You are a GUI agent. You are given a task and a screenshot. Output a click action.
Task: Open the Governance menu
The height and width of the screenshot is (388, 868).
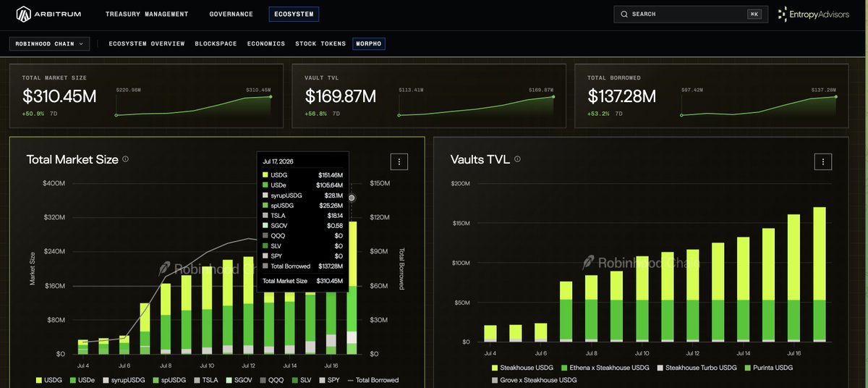click(x=231, y=14)
